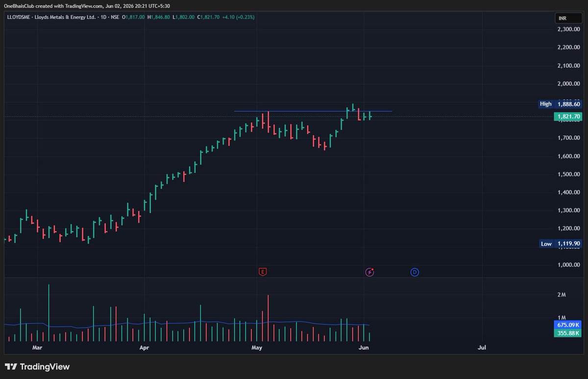Click the red earnings E marker

tap(263, 272)
